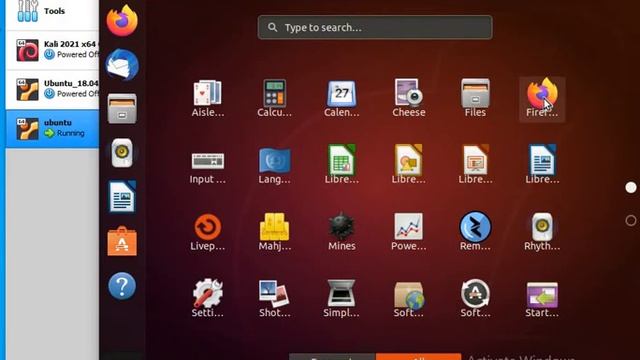Switch to the second app grid page dot
The image size is (640, 360).
point(631,220)
